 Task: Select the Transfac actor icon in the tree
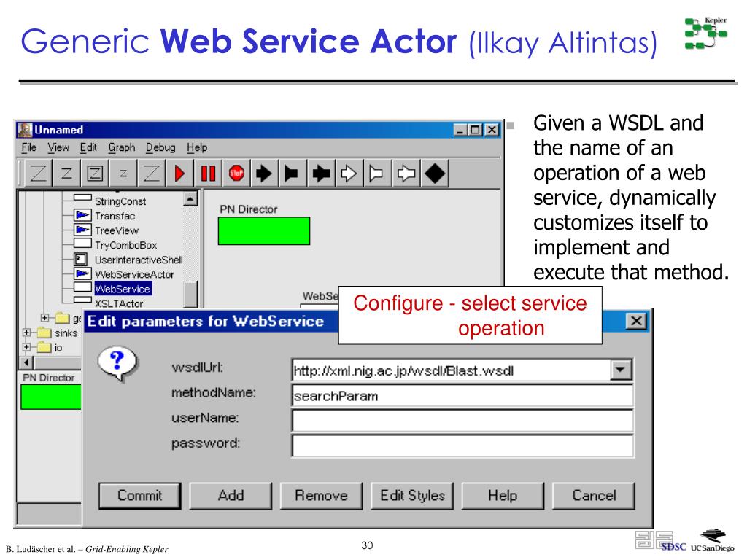tap(82, 215)
